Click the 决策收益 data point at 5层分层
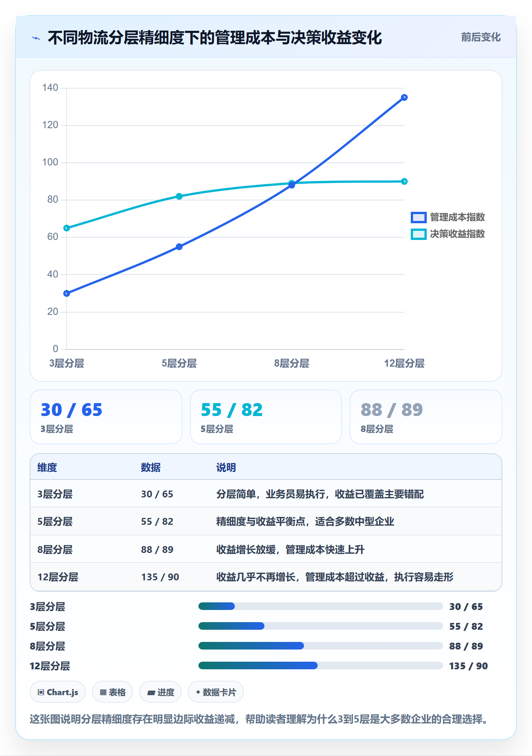532x756 pixels. pos(179,197)
